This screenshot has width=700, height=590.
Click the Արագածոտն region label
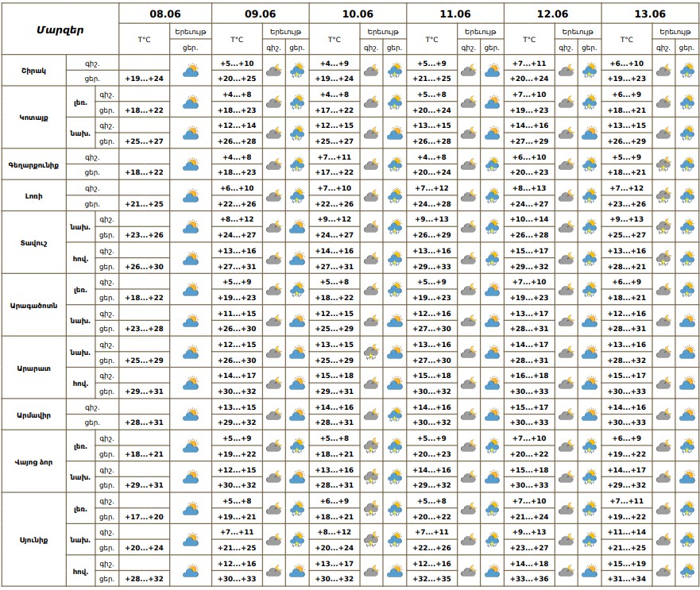coord(33,305)
